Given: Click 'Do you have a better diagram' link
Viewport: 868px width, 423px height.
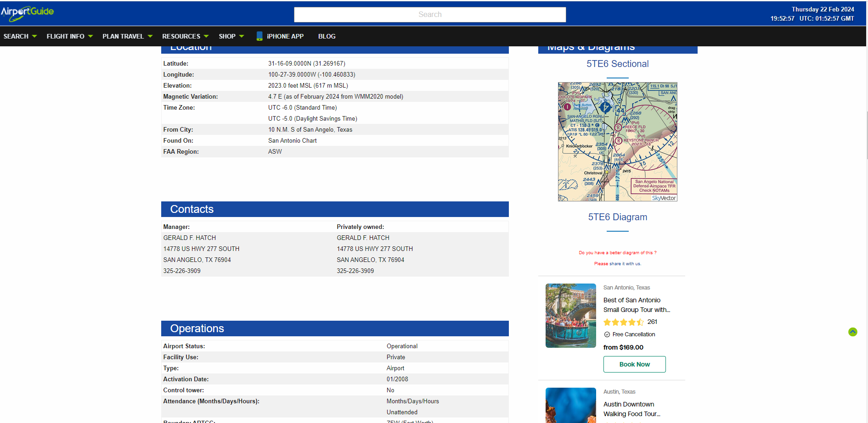Looking at the screenshot, I should (618, 253).
